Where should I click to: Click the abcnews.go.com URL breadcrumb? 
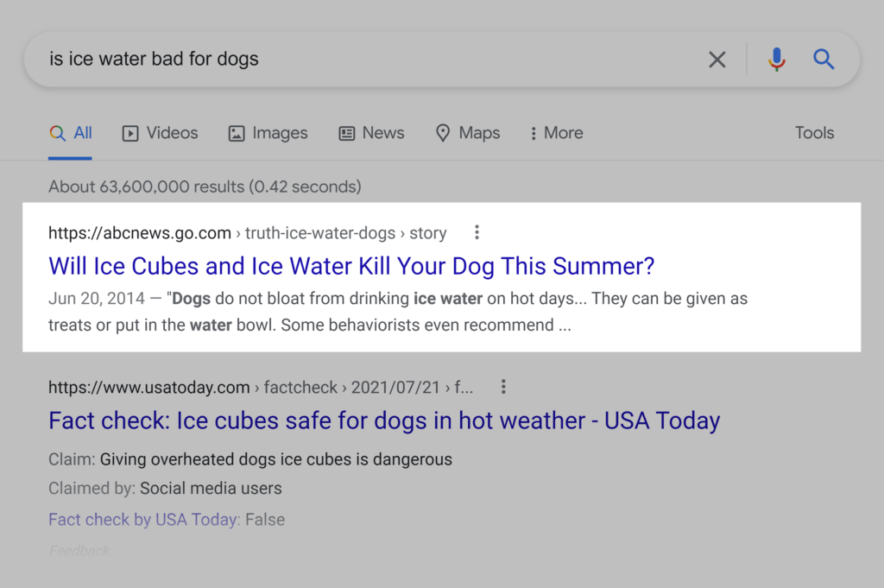[140, 233]
